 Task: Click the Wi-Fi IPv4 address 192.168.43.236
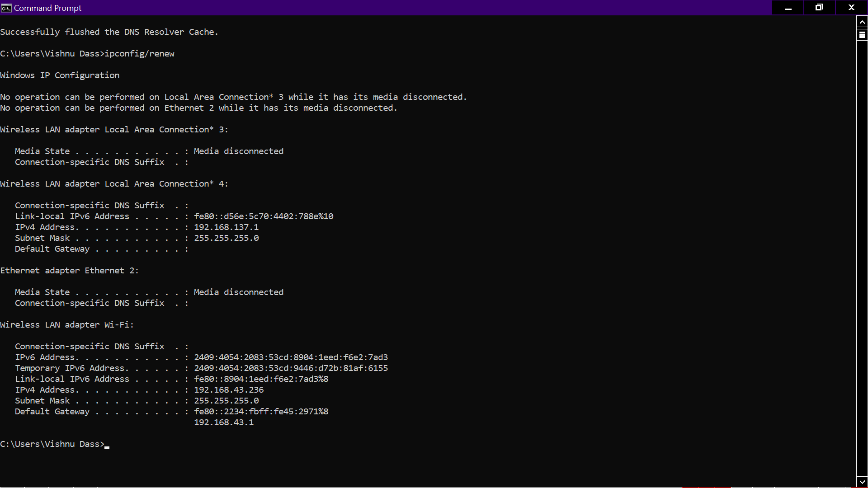(229, 390)
